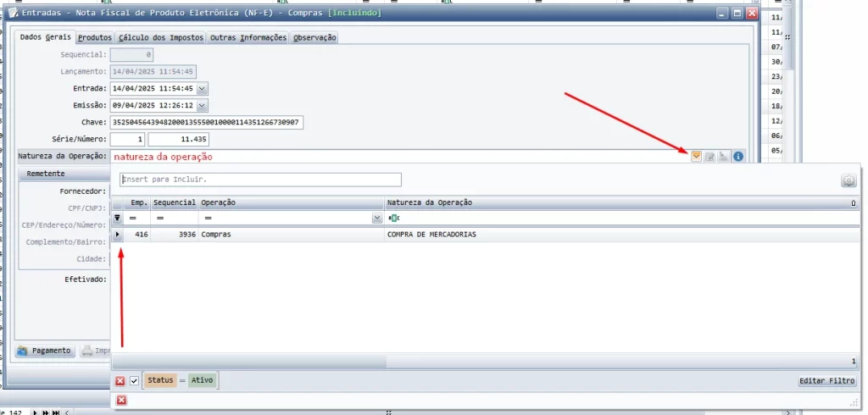
Task: Open the Operação filter dropdown in grid
Action: tap(377, 218)
